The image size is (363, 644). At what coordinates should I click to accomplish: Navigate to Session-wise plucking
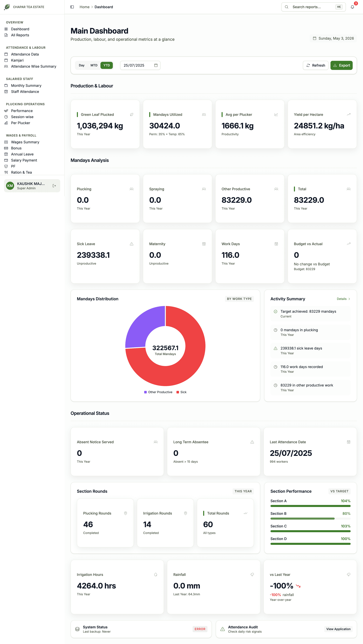click(x=22, y=117)
